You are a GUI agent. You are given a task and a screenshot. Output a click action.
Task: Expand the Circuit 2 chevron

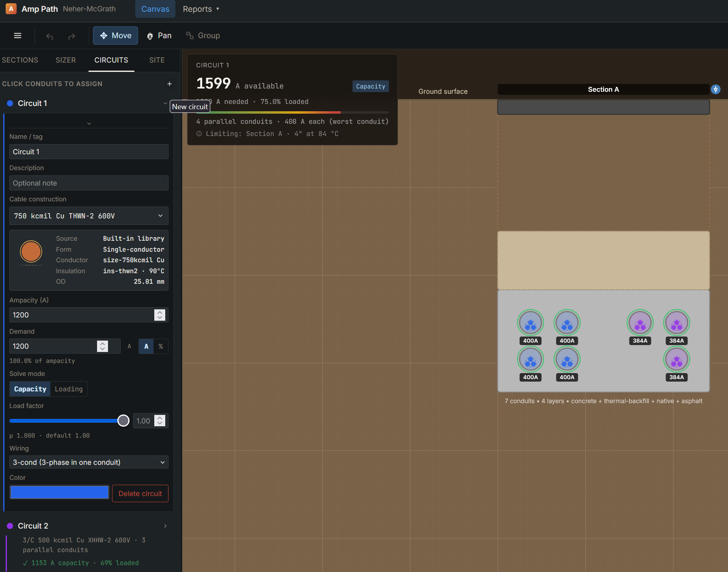165,526
